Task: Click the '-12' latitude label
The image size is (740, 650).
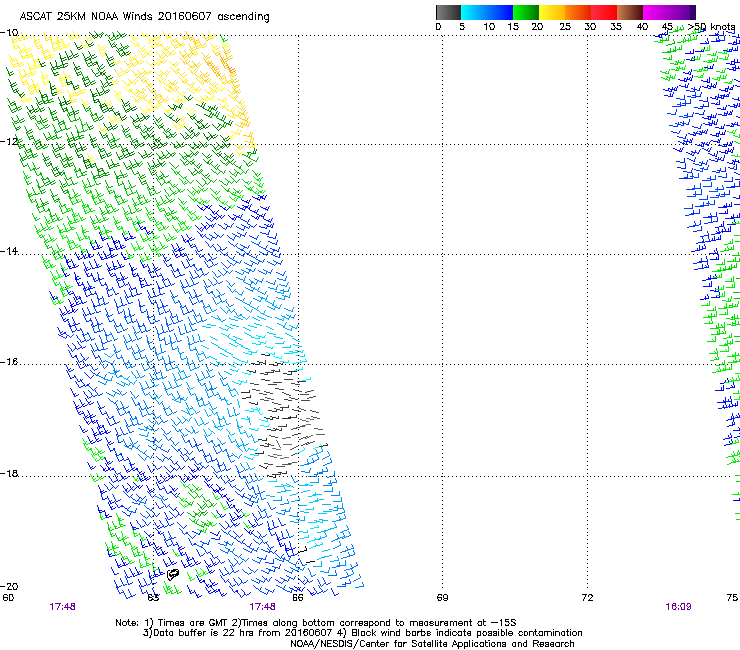Action: [9, 141]
